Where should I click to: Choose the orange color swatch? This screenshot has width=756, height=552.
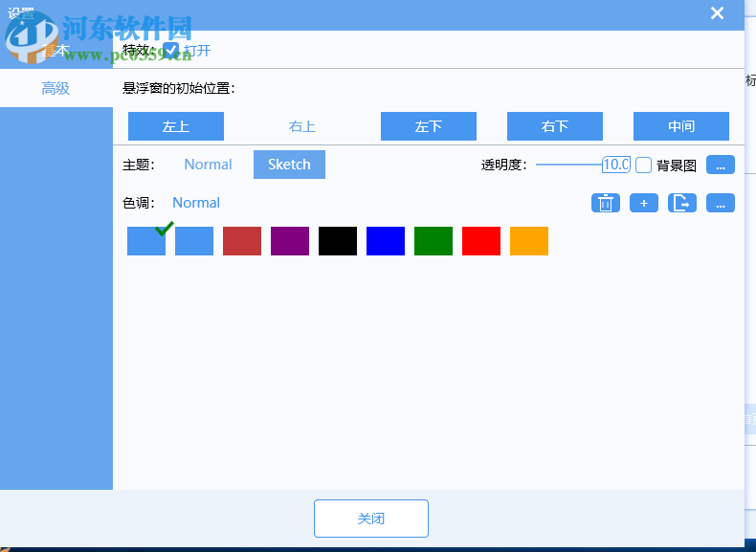pyautogui.click(x=529, y=241)
